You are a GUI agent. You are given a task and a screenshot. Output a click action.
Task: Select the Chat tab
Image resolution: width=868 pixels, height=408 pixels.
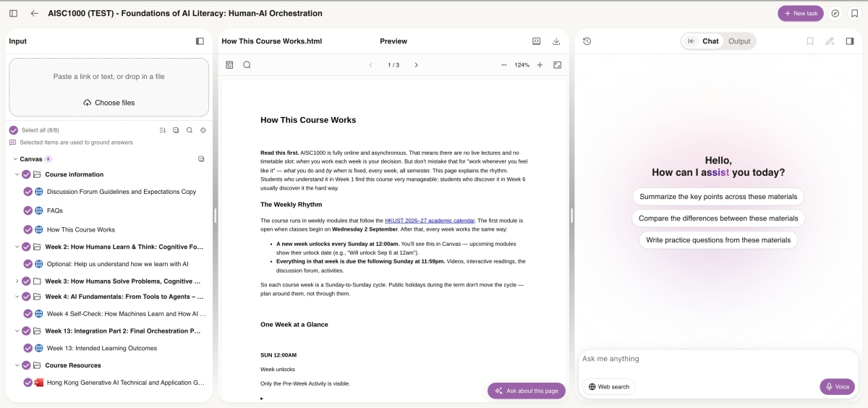tap(703, 41)
